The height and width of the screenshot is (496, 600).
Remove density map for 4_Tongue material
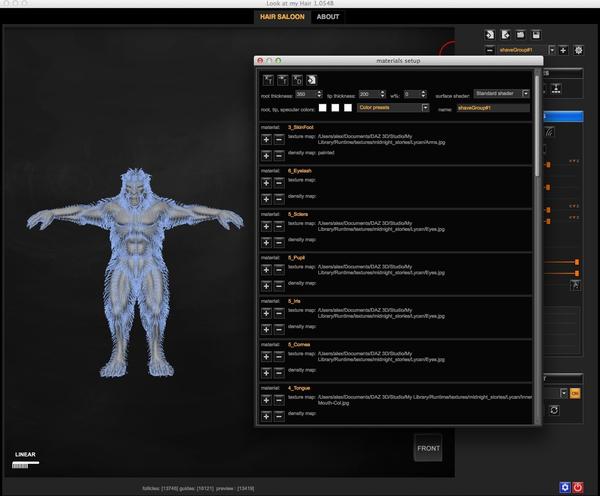coord(279,416)
